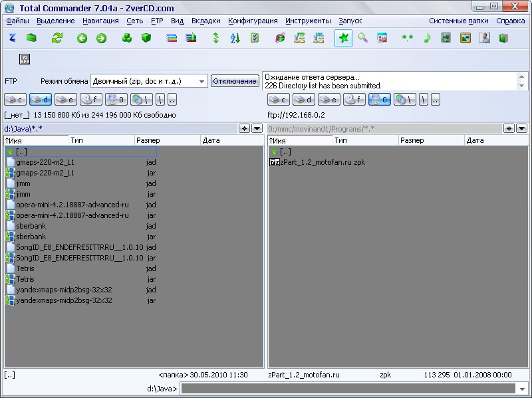Click the calendar toolbar icon
This screenshot has width=532, height=398.
[382, 38]
